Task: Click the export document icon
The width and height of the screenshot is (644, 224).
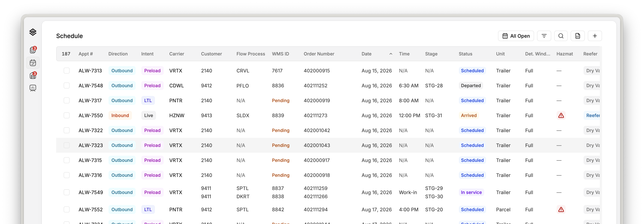Action: 578,36
